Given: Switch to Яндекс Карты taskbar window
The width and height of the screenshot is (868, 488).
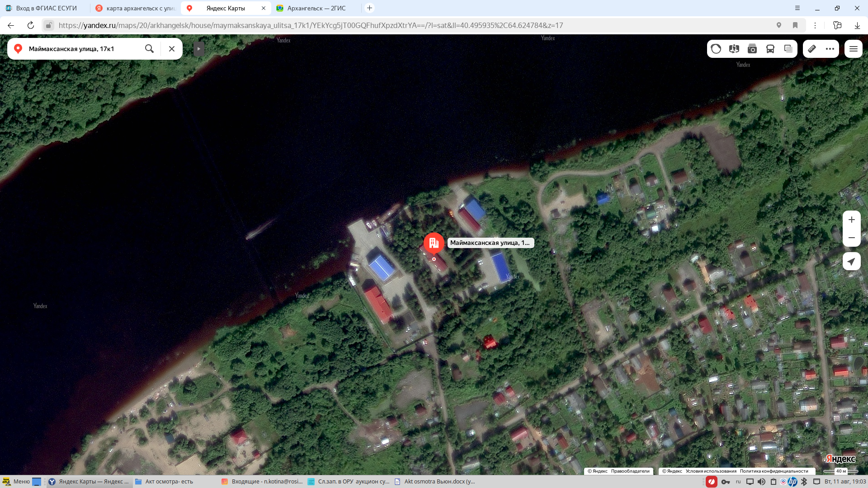Looking at the screenshot, I should click(x=89, y=482).
